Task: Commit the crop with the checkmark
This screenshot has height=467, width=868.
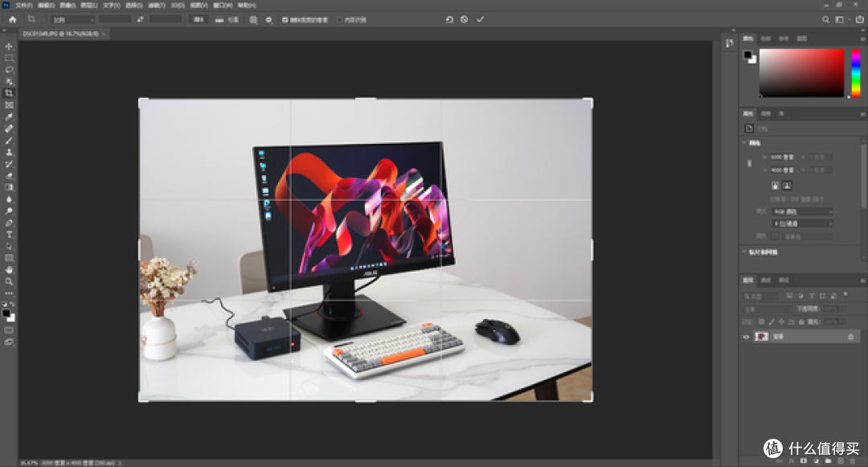Action: coord(481,19)
